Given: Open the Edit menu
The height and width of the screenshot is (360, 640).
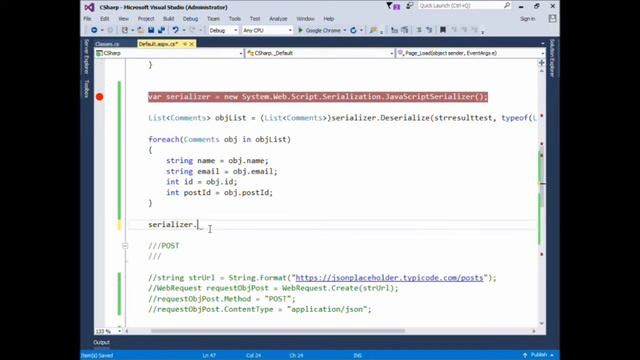Looking at the screenshot, I should tap(105, 19).
